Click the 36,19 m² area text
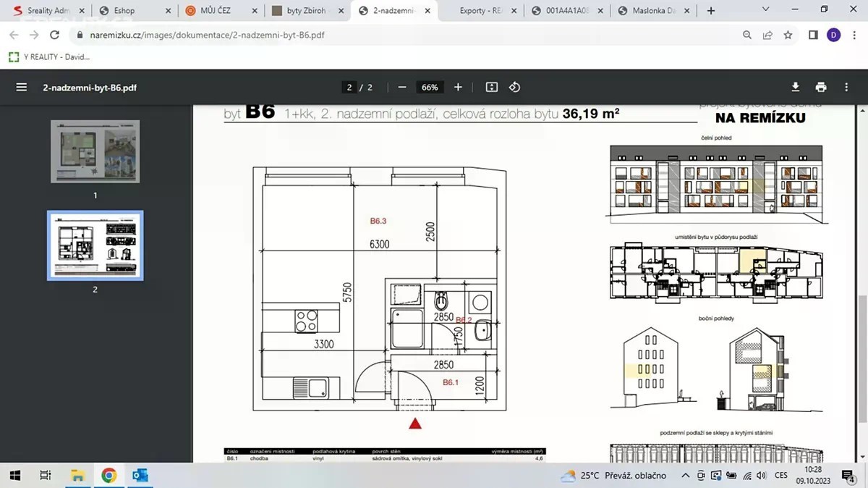The width and height of the screenshot is (868, 488). [590, 113]
